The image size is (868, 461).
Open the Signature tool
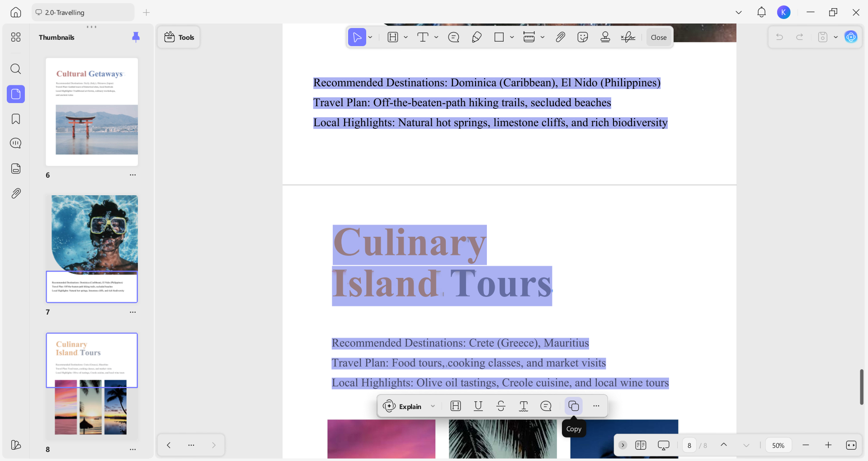tap(628, 37)
